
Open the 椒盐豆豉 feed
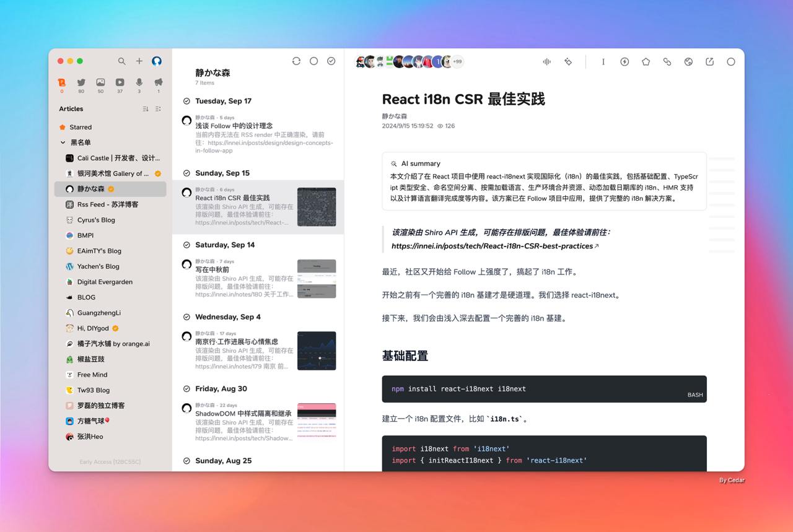pyautogui.click(x=110, y=359)
